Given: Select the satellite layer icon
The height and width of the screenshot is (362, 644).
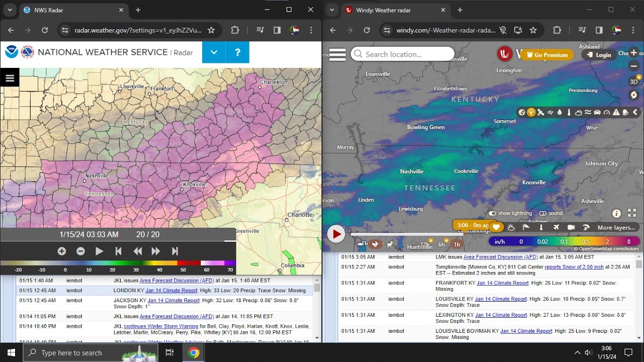Looking at the screenshot, I should 540,113.
